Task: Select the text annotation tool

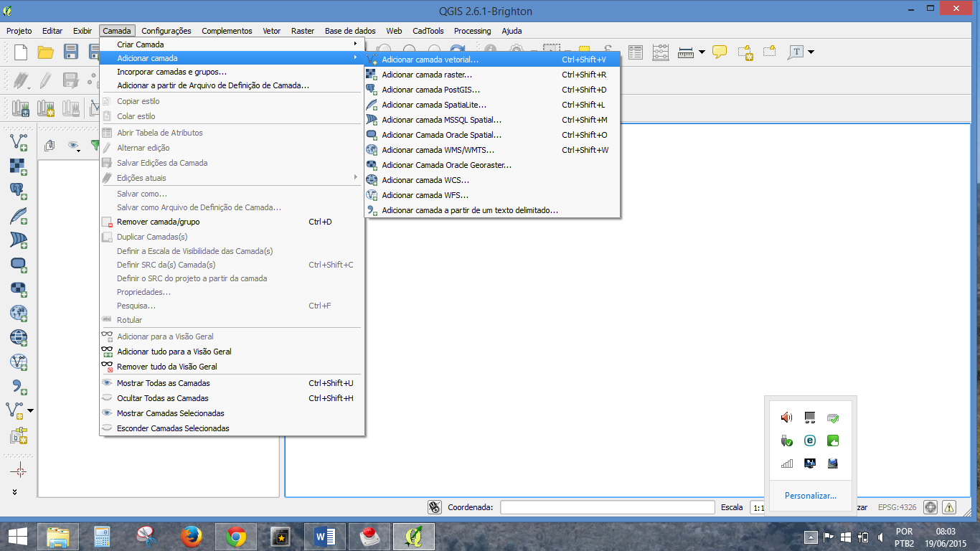Action: (x=796, y=52)
